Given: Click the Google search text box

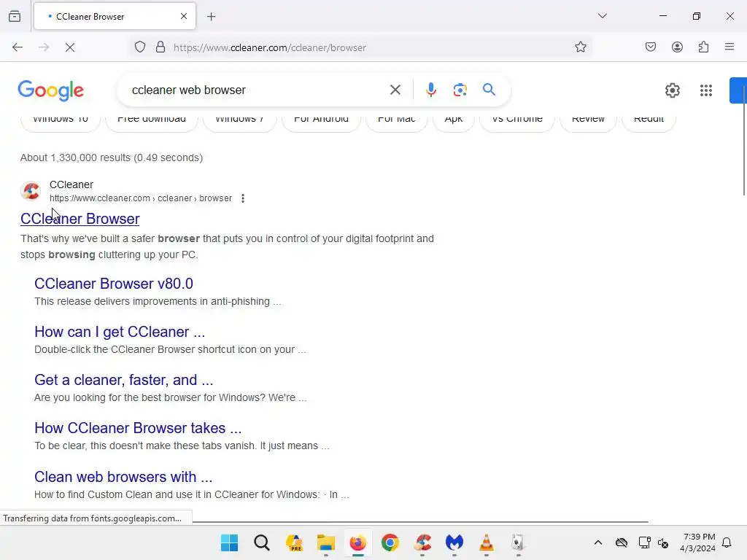Looking at the screenshot, I should tap(258, 90).
